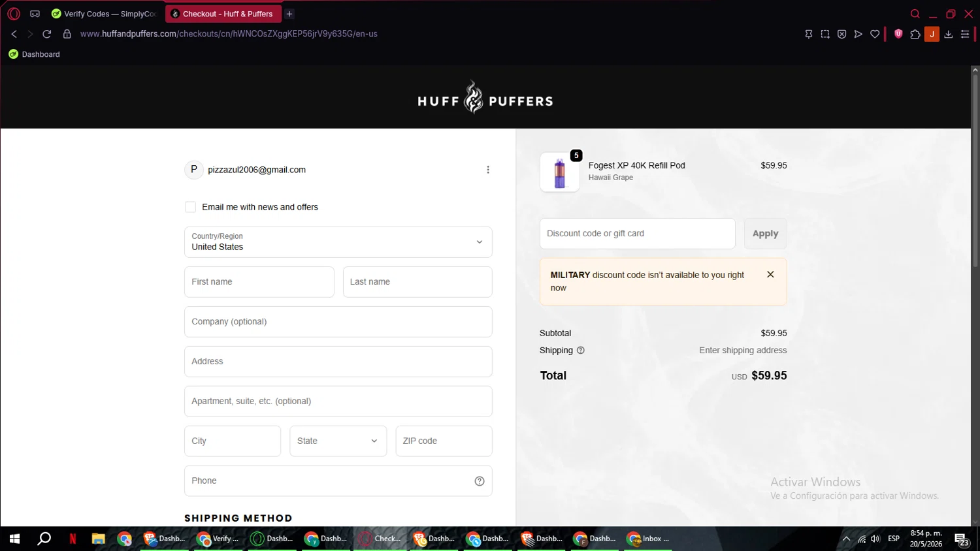Select the Checkout - Huff & Puffers tab

pyautogui.click(x=223, y=14)
